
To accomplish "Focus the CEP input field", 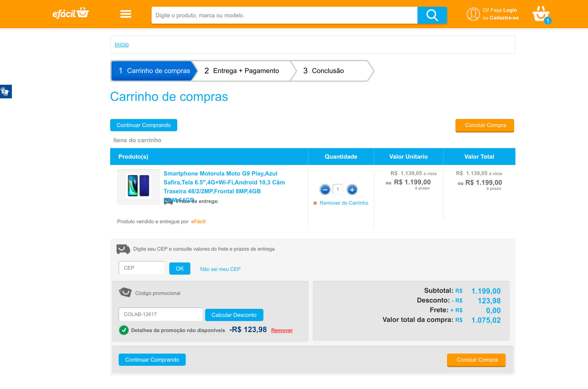I will click(x=141, y=268).
